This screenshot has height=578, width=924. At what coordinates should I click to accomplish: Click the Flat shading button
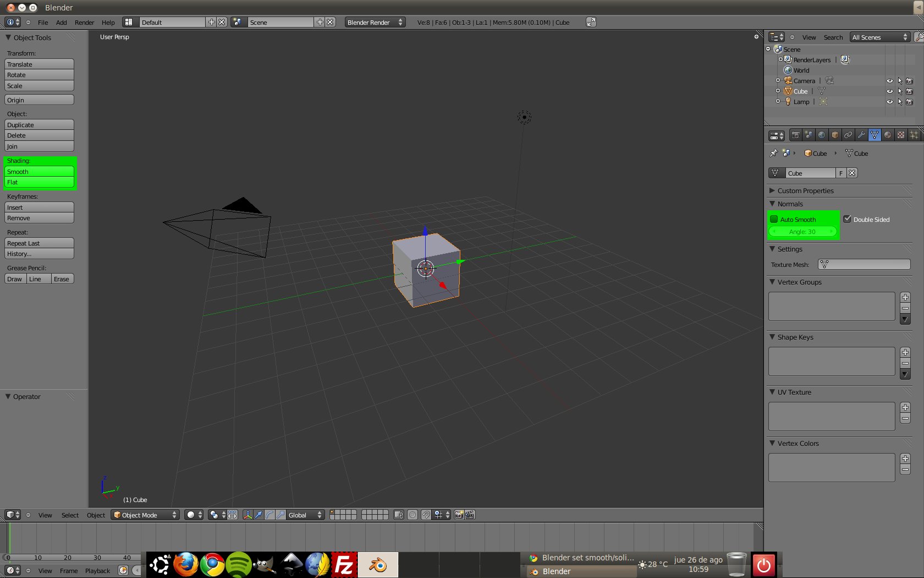39,182
